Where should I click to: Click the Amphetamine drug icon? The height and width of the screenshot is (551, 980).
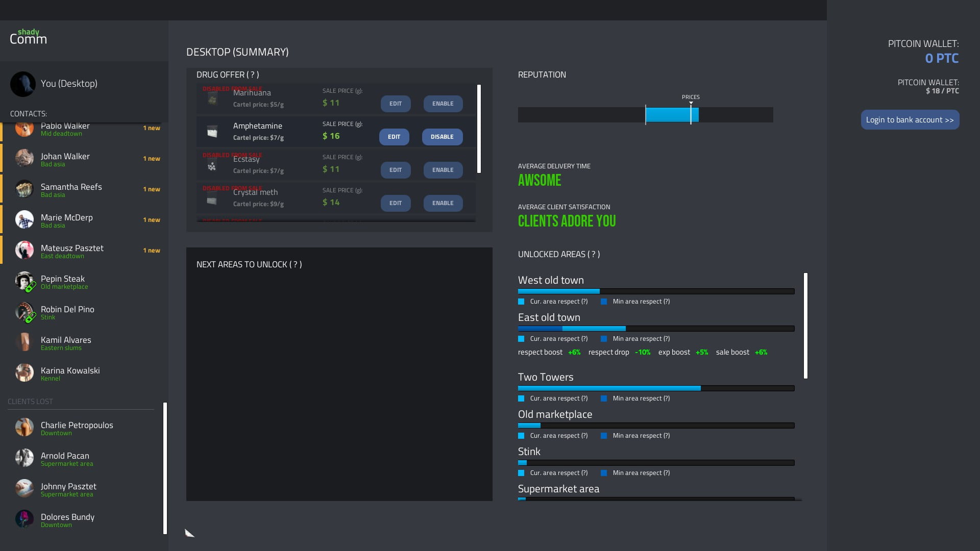(212, 132)
